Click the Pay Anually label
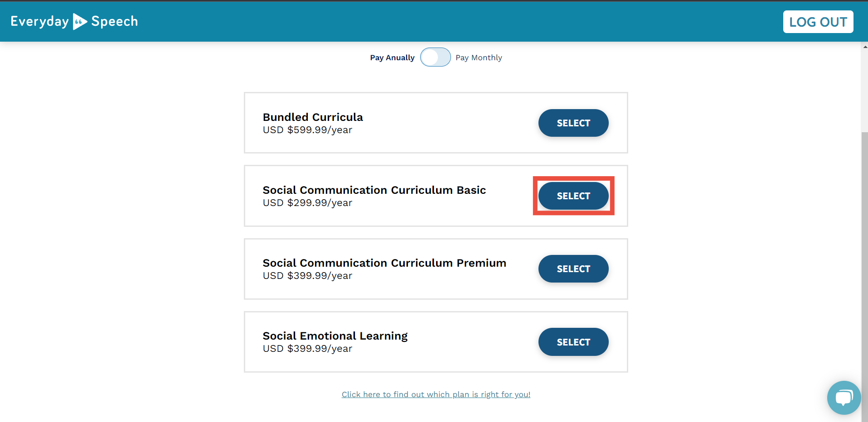 (x=392, y=58)
